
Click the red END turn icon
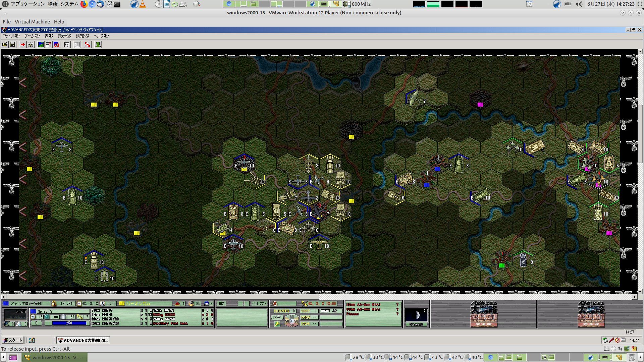click(88, 45)
